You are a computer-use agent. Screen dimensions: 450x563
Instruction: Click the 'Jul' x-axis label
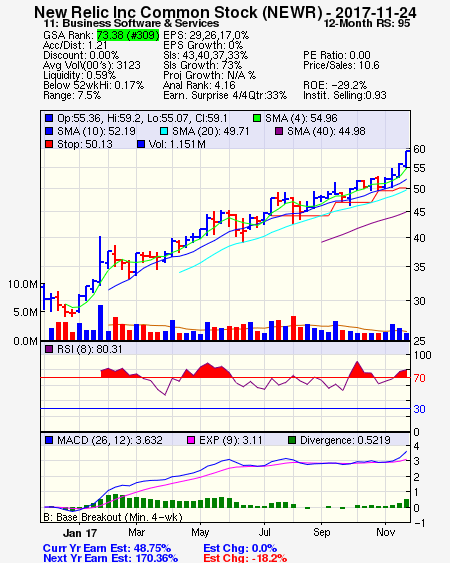click(x=264, y=532)
